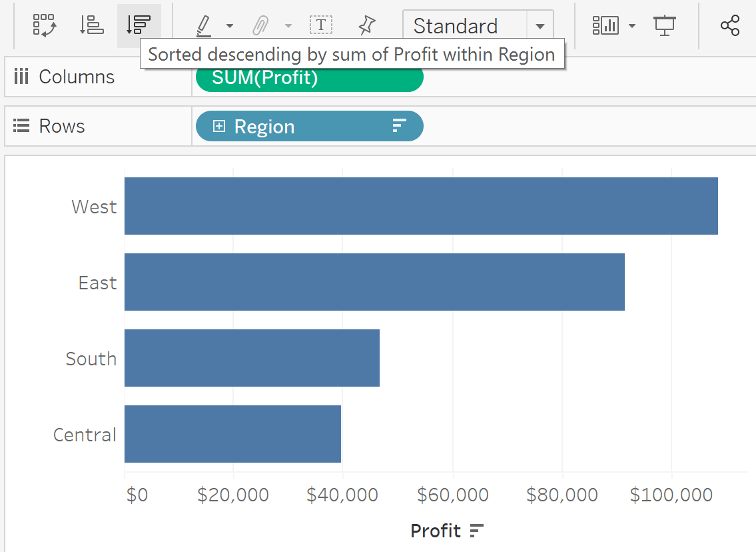756x552 pixels.
Task: Click the Show/Hide Cards icon
Action: click(x=605, y=25)
